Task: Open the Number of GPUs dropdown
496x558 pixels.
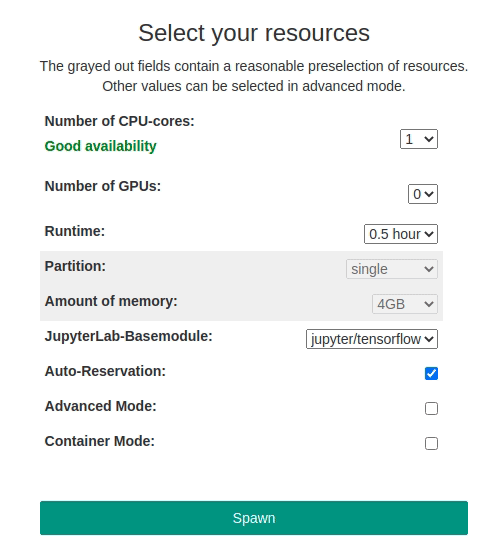Action: [x=423, y=194]
